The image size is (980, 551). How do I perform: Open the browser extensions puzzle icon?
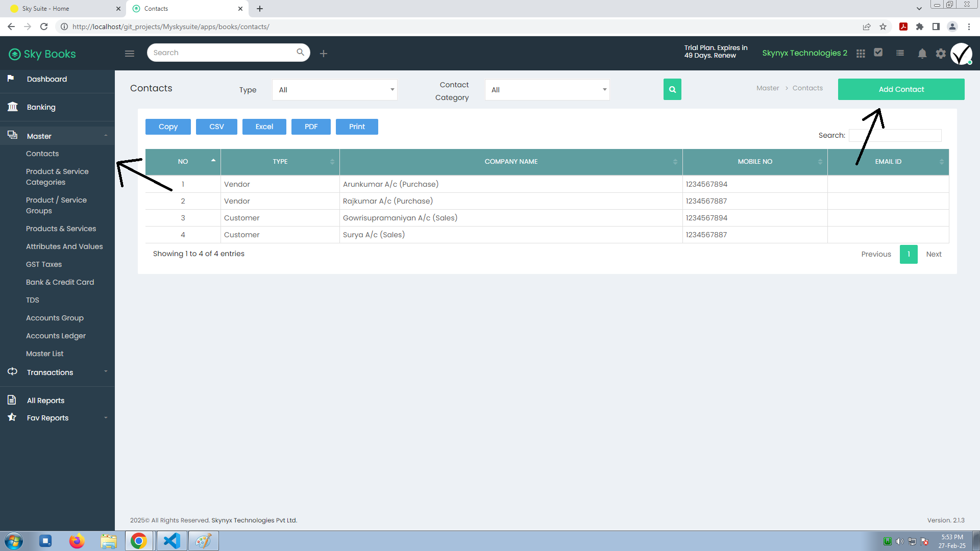click(x=920, y=27)
